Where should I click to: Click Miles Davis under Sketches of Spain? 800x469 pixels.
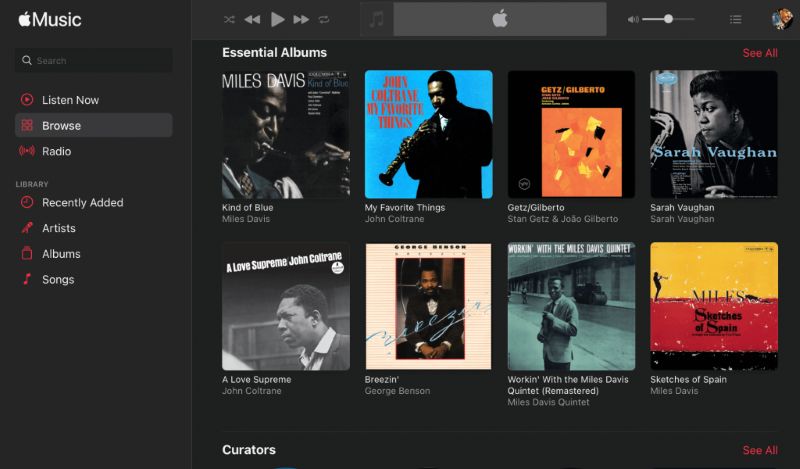point(674,391)
